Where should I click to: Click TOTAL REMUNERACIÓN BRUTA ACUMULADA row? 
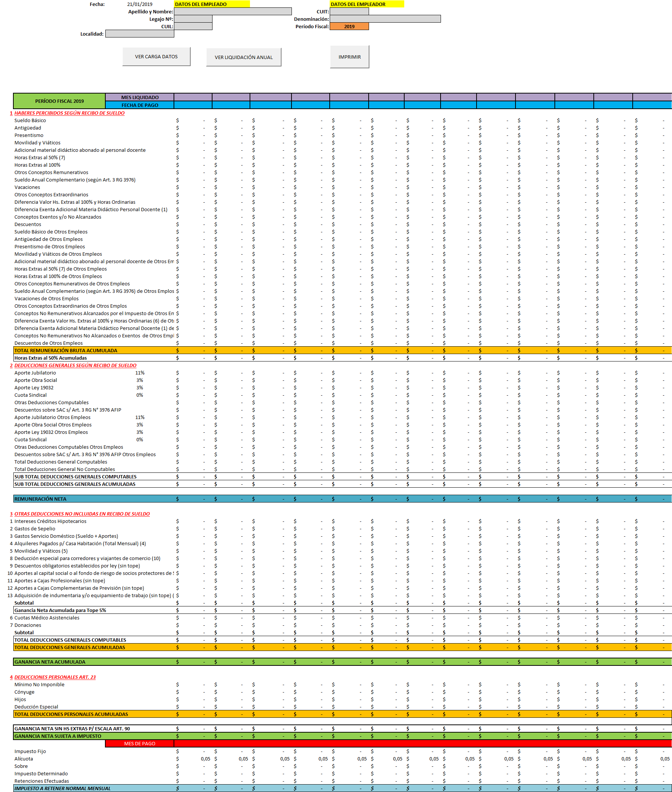pos(342,350)
